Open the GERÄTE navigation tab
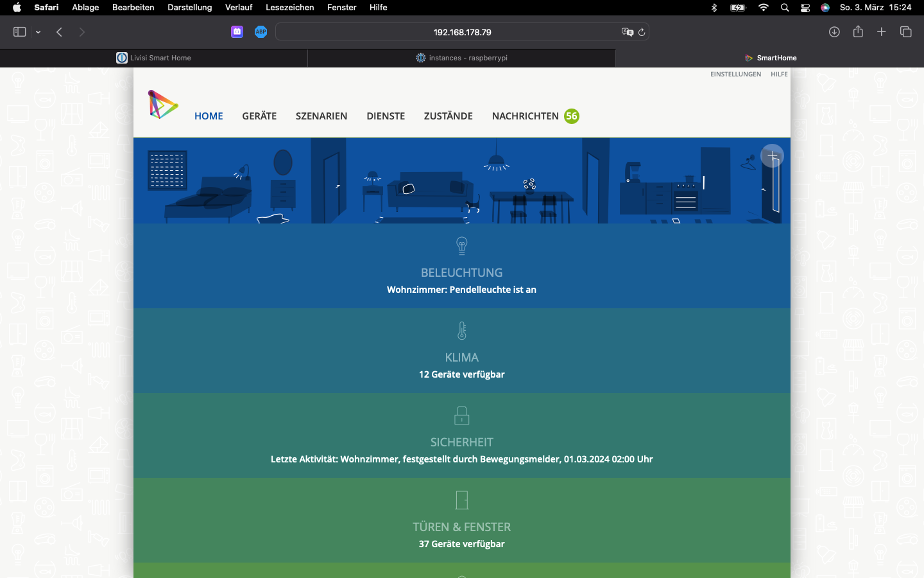This screenshot has width=924, height=578. coord(259,116)
